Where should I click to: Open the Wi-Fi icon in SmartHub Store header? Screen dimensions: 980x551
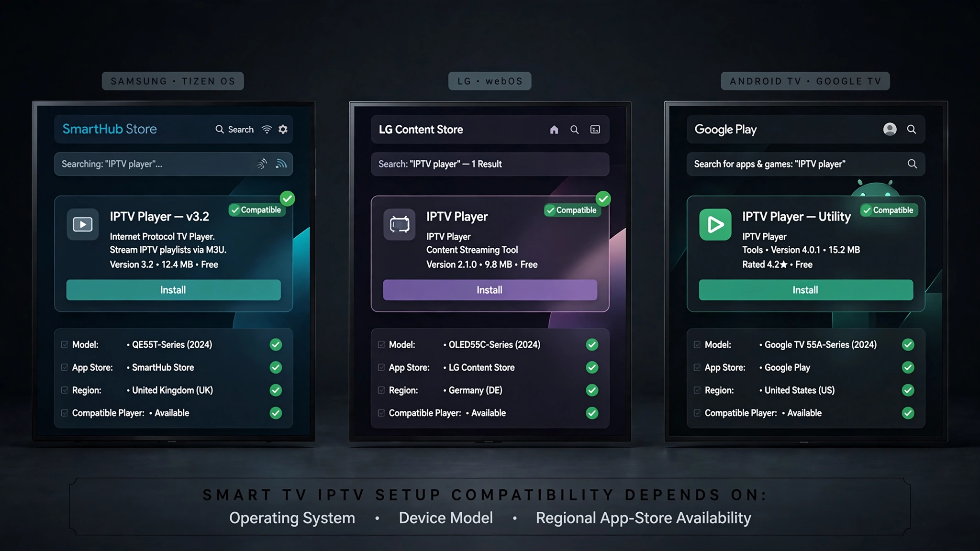click(x=267, y=129)
